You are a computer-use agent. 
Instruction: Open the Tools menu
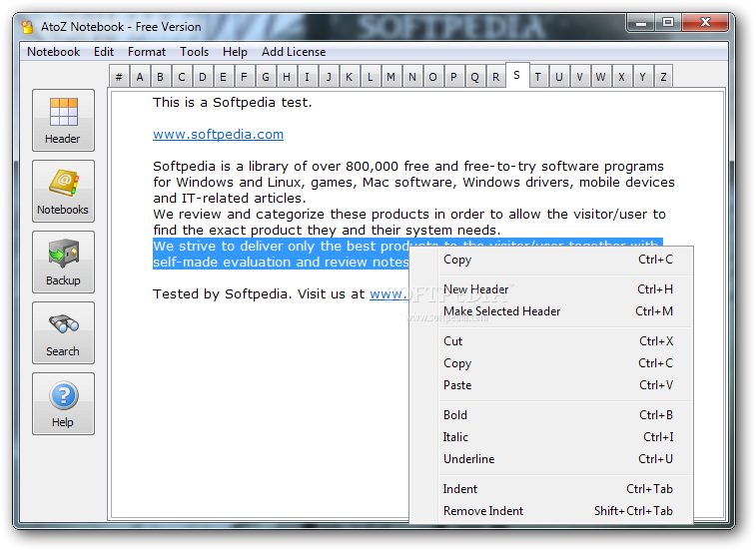coord(195,52)
